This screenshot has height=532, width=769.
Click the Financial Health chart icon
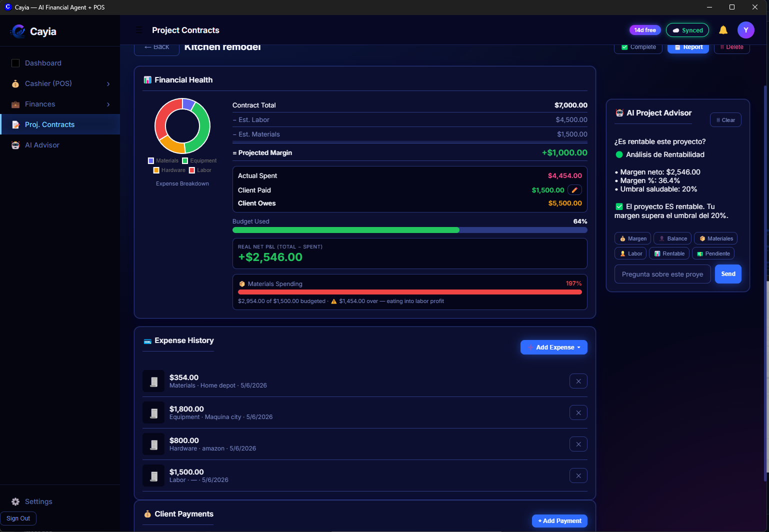click(147, 80)
